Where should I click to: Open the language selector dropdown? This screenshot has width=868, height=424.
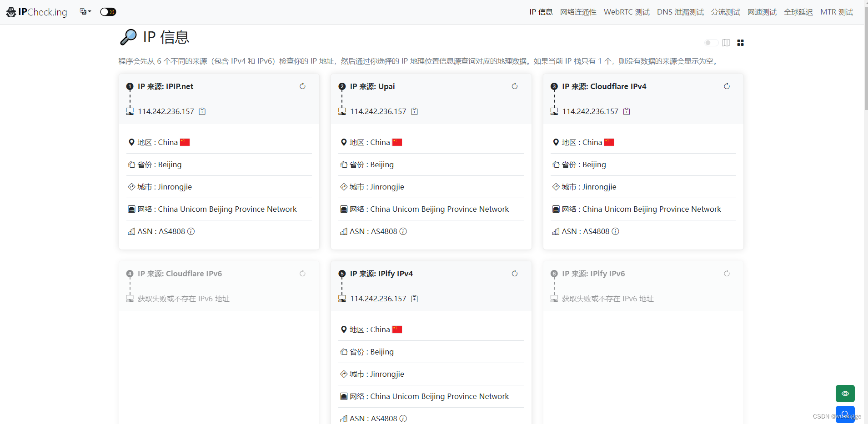[x=85, y=12]
